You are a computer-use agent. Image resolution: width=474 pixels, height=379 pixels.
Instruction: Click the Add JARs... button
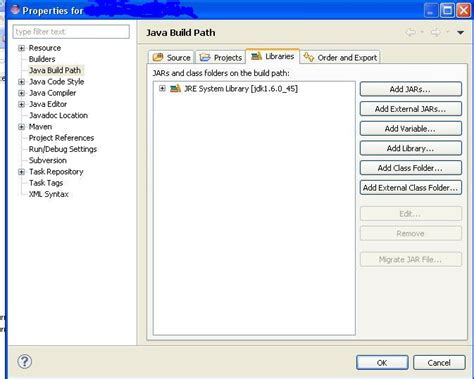click(411, 89)
